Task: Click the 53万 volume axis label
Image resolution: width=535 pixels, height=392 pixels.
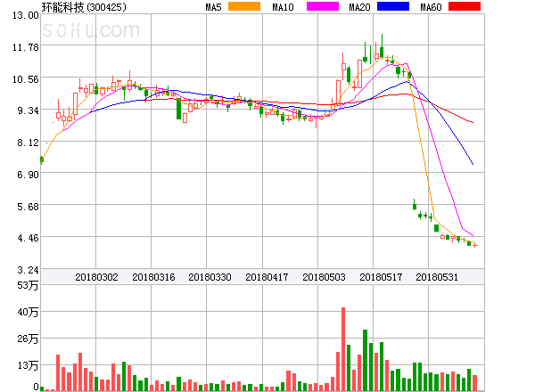Action: [x=28, y=285]
